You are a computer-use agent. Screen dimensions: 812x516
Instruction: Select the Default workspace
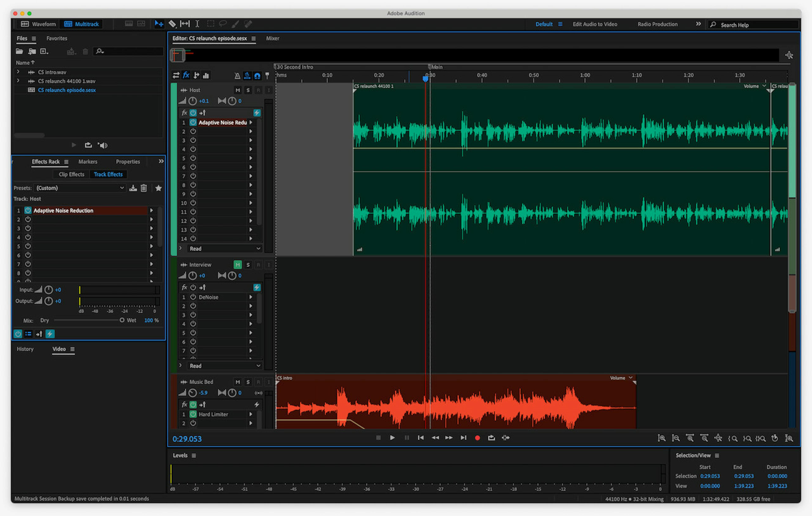click(x=544, y=24)
